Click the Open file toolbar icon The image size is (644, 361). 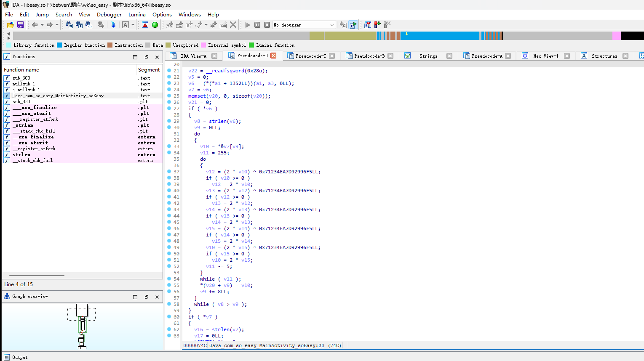[x=11, y=25]
